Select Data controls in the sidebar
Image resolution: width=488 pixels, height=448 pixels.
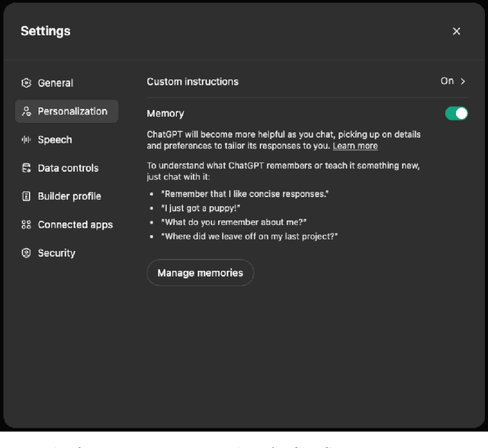(x=68, y=168)
